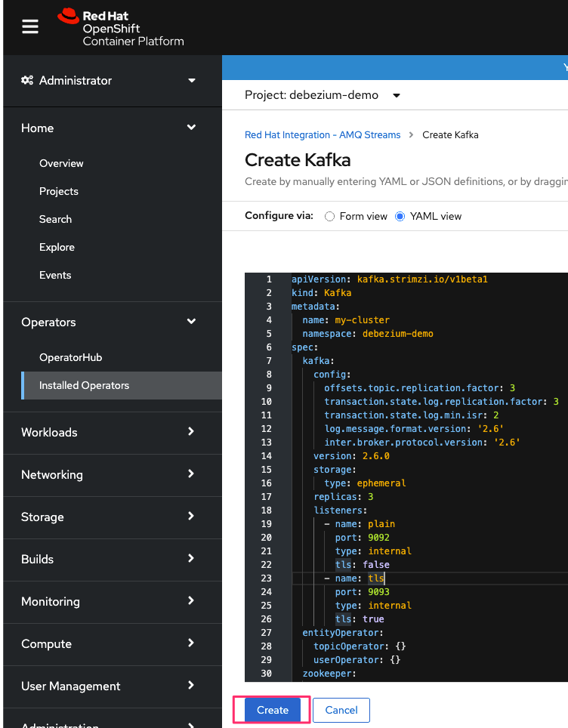This screenshot has width=568, height=728.
Task: Click the tls: false line
Action: click(363, 565)
